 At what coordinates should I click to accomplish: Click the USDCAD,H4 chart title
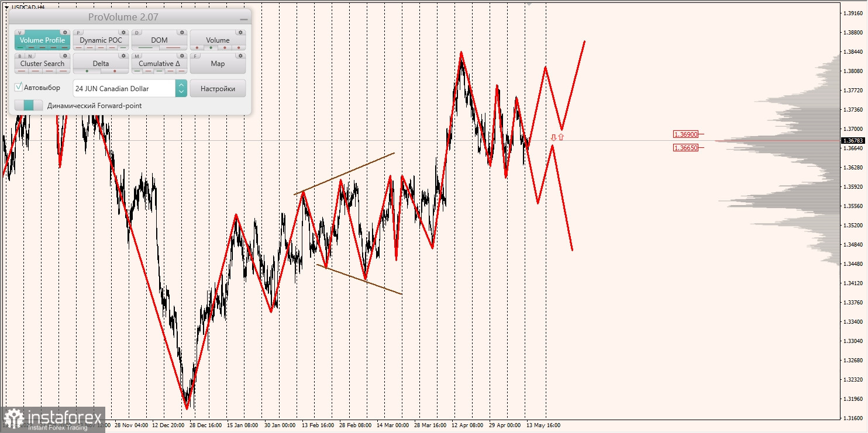click(28, 7)
